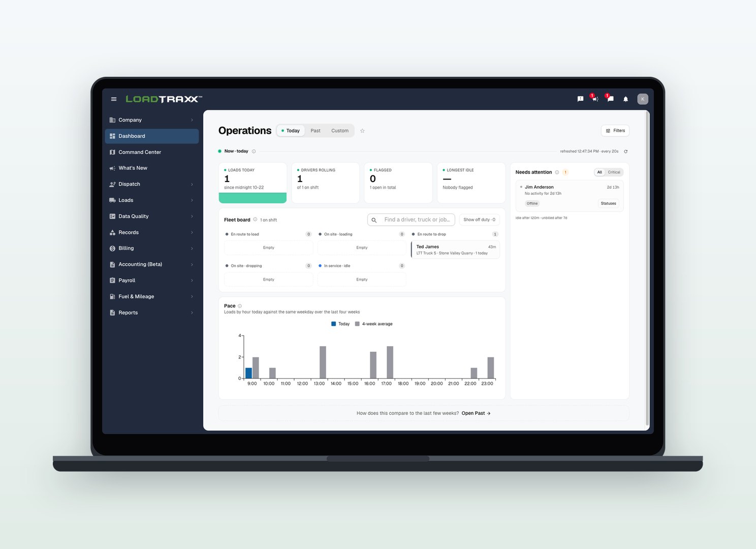Select the All filter in Needs attention
Screen dimensions: 756x549
coord(600,172)
